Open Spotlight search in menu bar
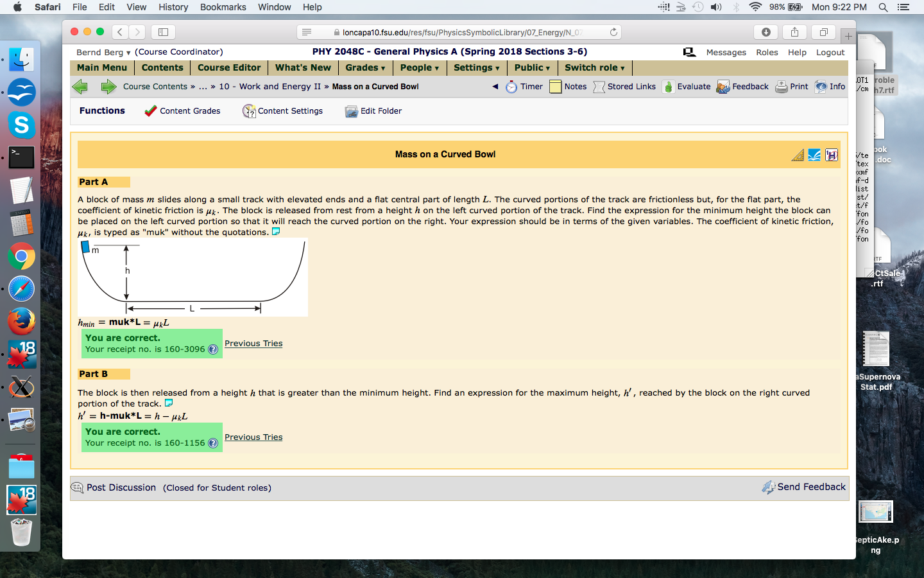Image resolution: width=924 pixels, height=578 pixels. 883,7
